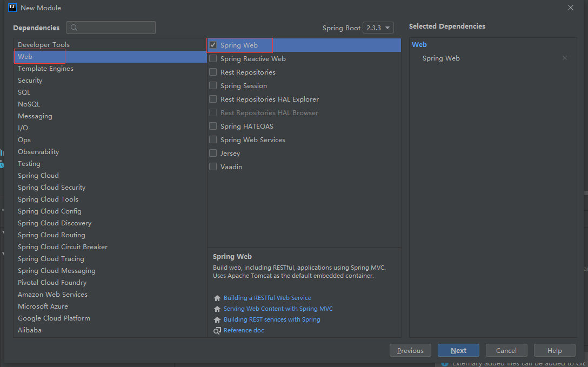This screenshot has height=367, width=588.
Task: Click the Next button
Action: pyautogui.click(x=458, y=350)
